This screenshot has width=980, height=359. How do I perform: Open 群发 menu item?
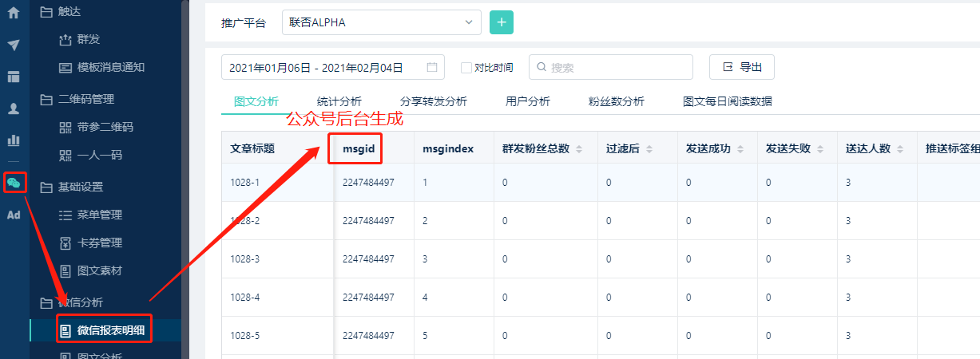coord(80,39)
